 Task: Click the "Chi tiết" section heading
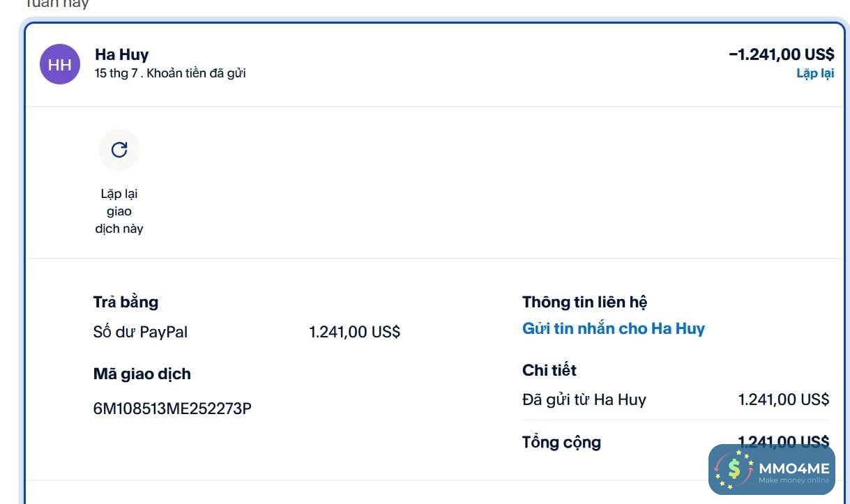(549, 370)
